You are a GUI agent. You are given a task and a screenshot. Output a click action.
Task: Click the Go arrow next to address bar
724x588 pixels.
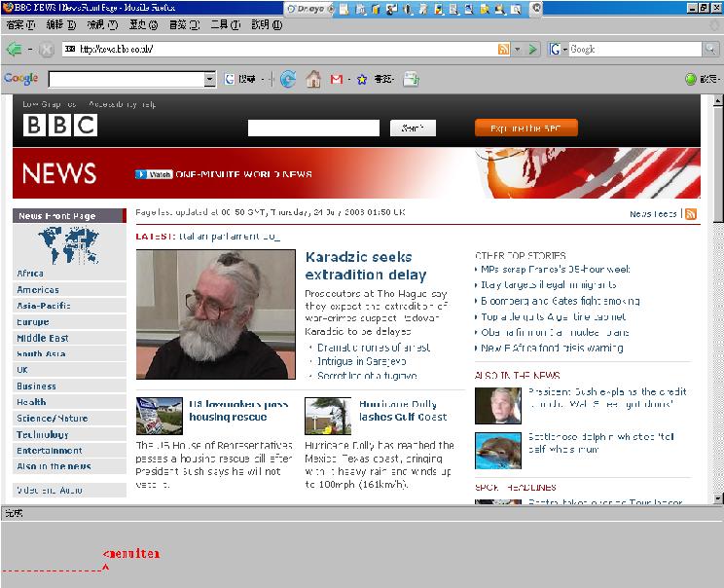[x=533, y=49]
